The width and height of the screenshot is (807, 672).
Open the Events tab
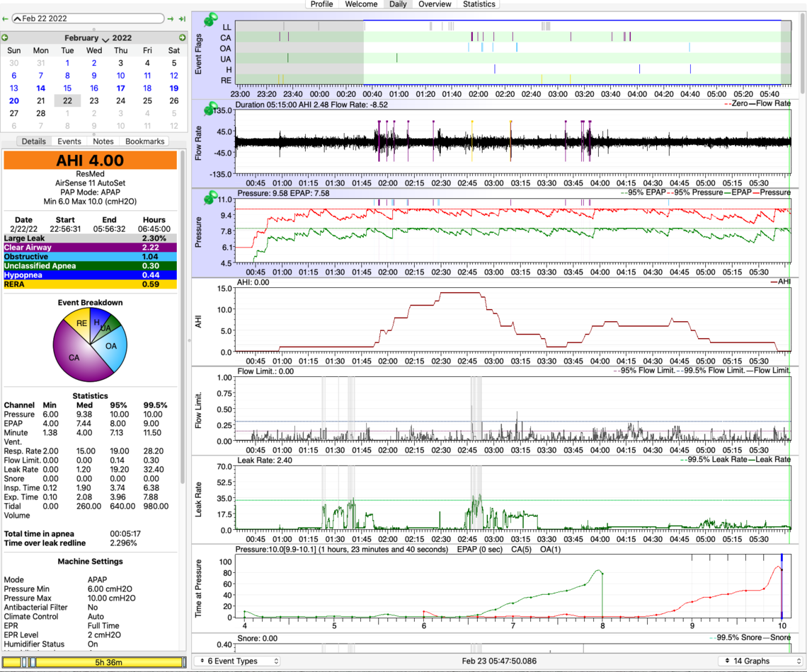pyautogui.click(x=69, y=141)
